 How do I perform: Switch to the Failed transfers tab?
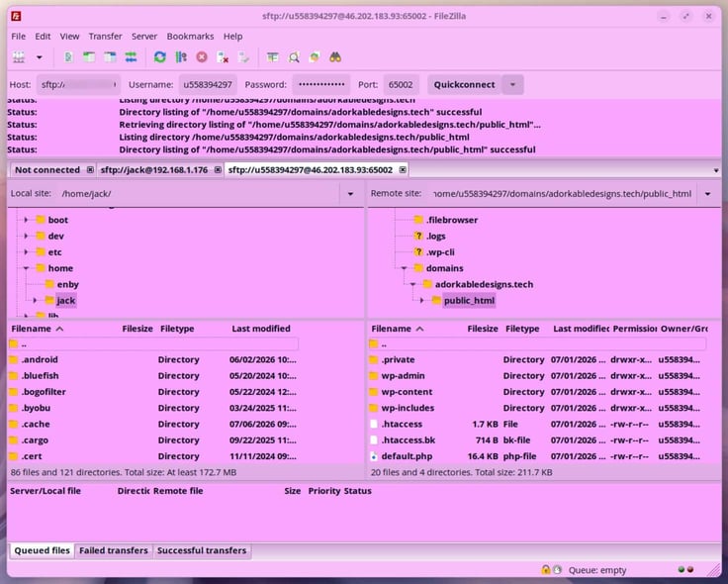point(114,550)
